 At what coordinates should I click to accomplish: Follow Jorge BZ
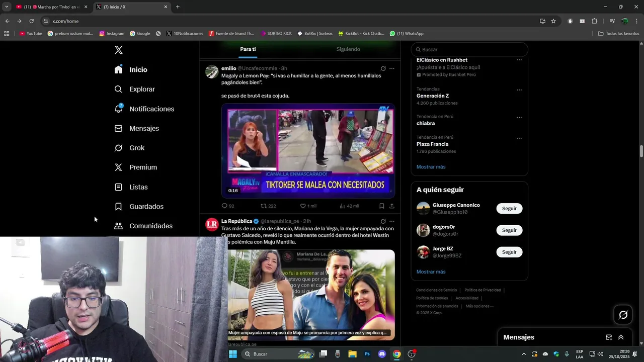tap(509, 252)
